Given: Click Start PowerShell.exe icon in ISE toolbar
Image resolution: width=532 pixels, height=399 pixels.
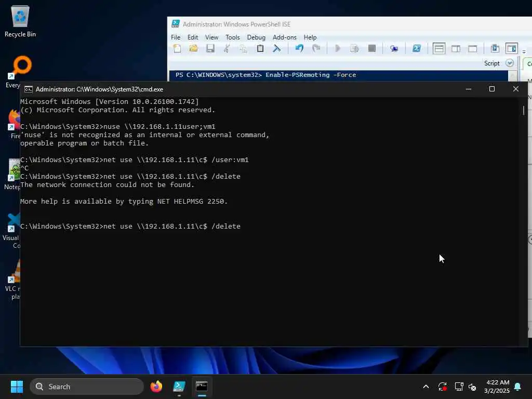Looking at the screenshot, I should [417, 48].
